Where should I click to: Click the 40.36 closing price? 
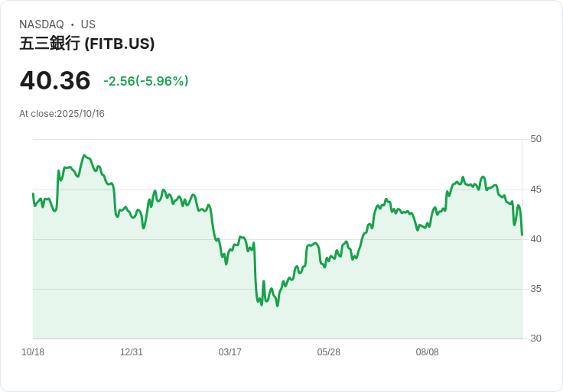(x=55, y=80)
